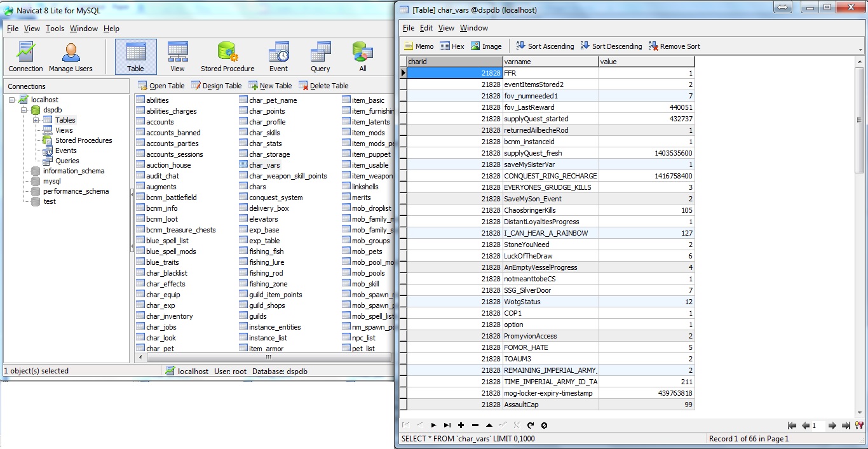This screenshot has height=449, width=868.
Task: Refresh the table data grid
Action: pos(531,426)
